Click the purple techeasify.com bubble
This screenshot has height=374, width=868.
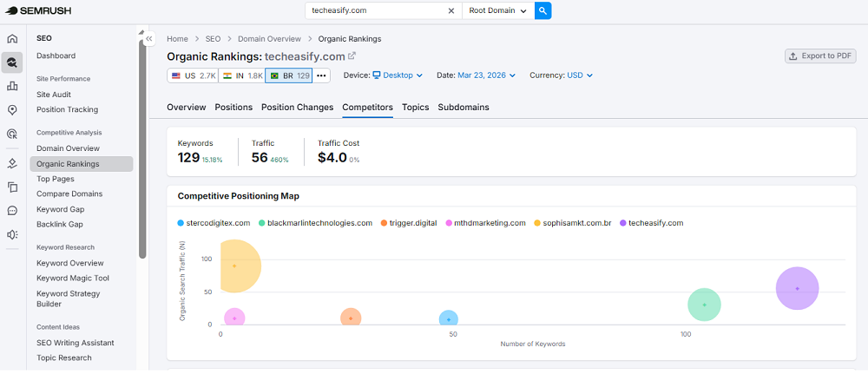coord(797,288)
